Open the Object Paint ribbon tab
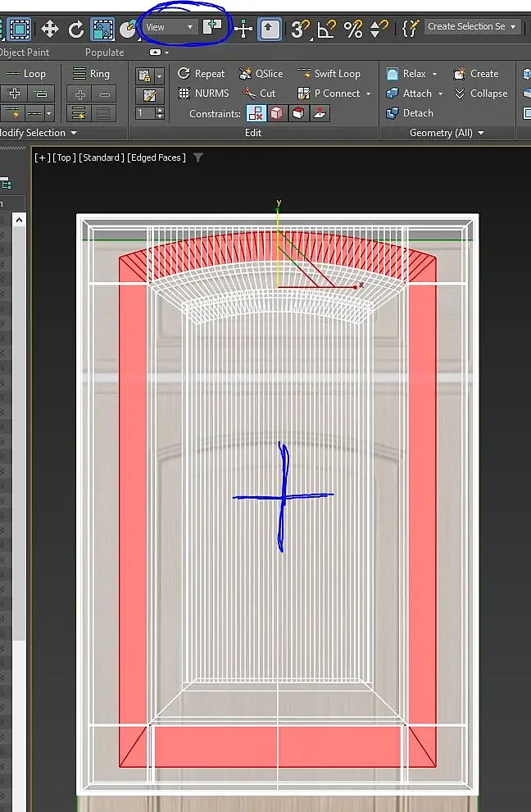531x812 pixels. pos(25,52)
